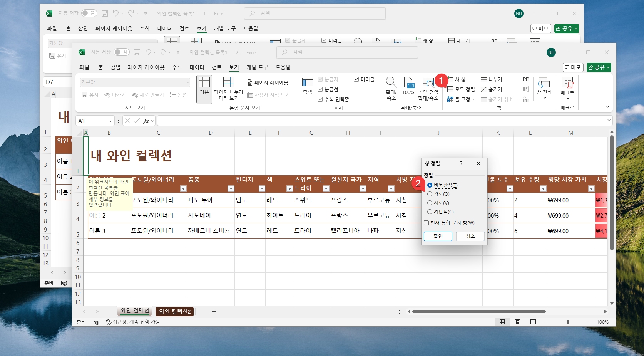
Task: Switch to the 삽입 ribbon tab
Action: coord(115,67)
